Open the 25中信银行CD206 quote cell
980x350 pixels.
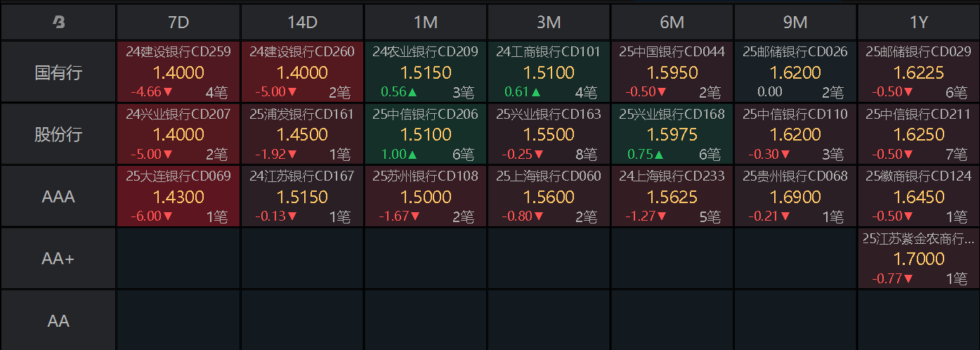[x=425, y=134]
